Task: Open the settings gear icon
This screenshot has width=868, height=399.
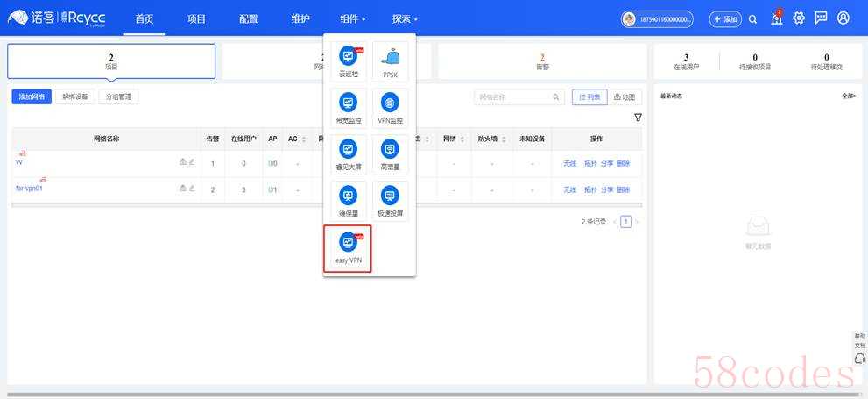Action: click(798, 18)
